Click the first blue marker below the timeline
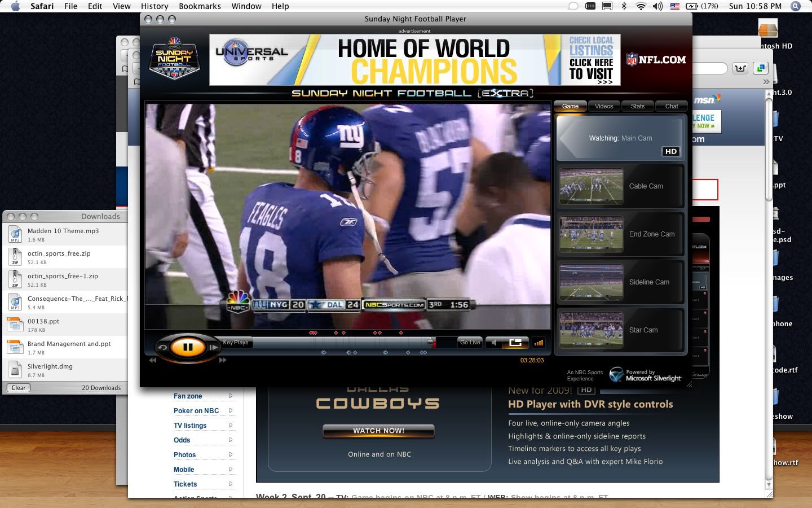812x508 pixels. coord(323,353)
